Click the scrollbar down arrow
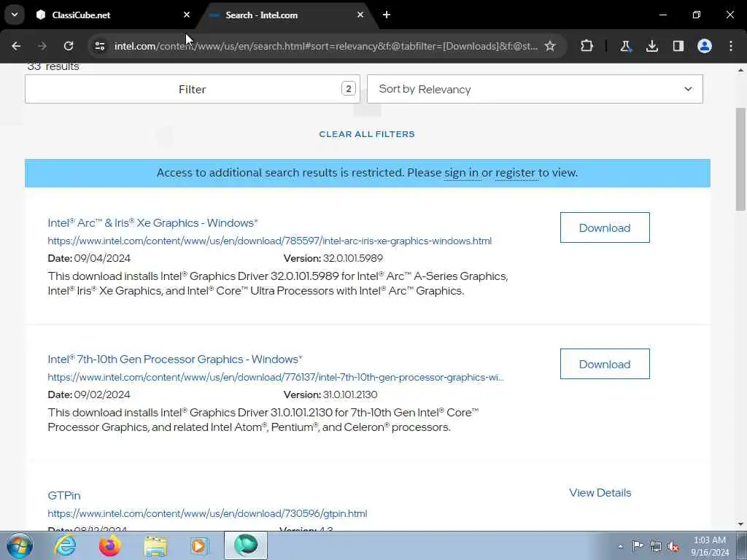This screenshot has height=560, width=747. (x=740, y=524)
